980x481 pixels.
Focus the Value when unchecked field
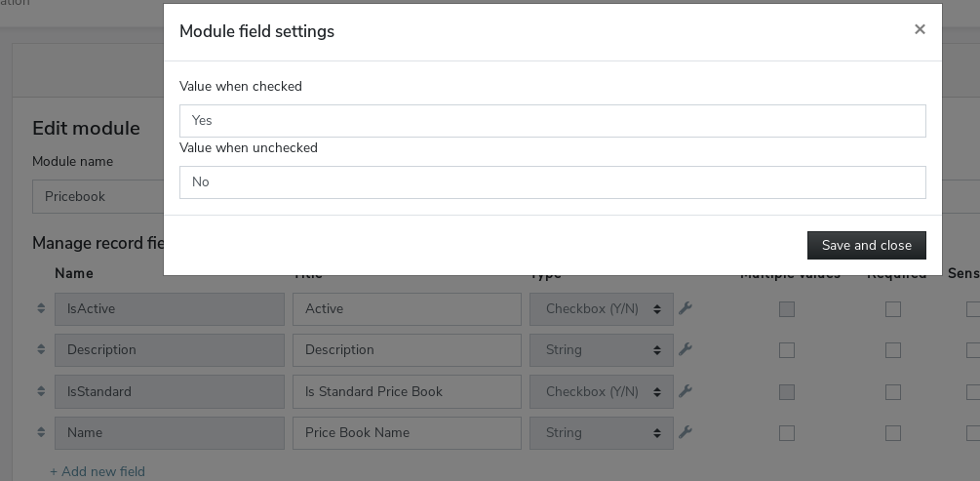(x=552, y=182)
